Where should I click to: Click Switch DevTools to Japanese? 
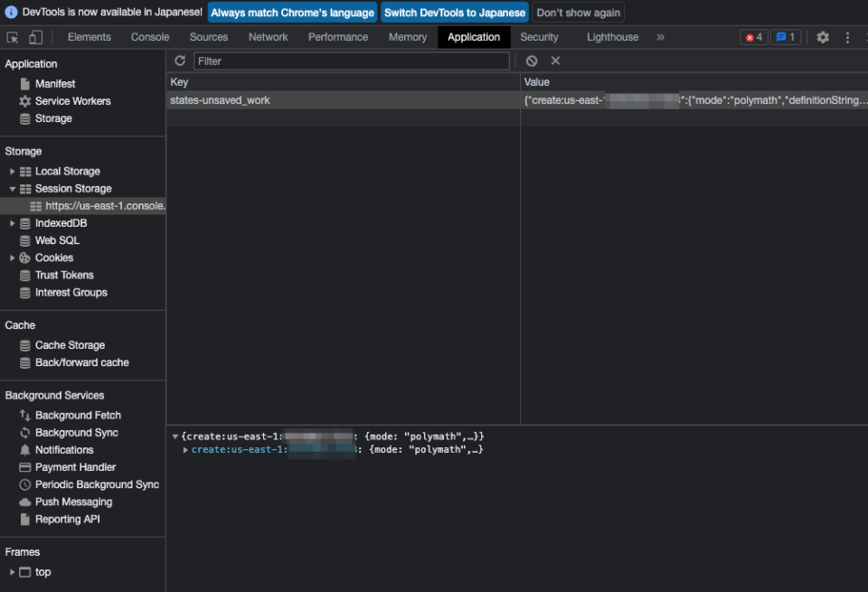click(454, 12)
